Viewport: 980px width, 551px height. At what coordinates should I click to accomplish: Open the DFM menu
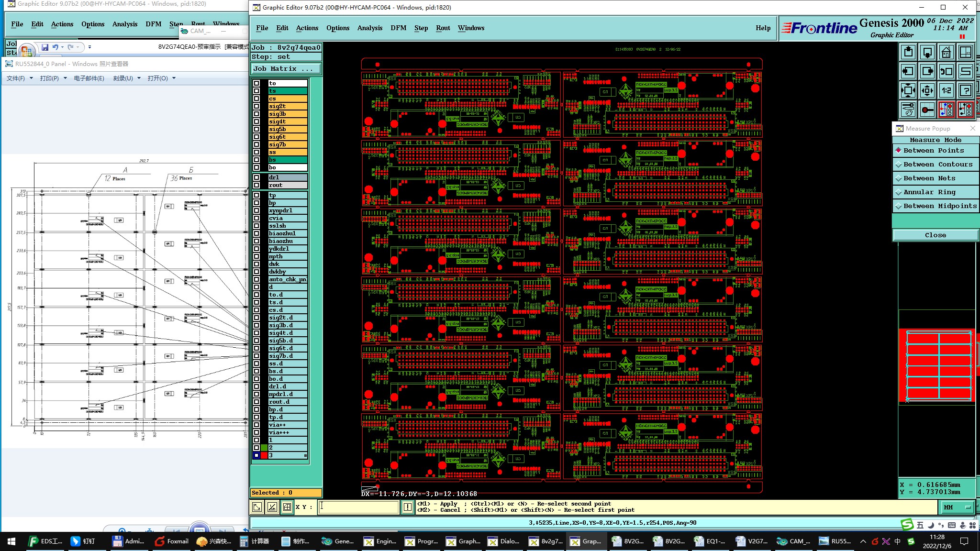(x=398, y=28)
